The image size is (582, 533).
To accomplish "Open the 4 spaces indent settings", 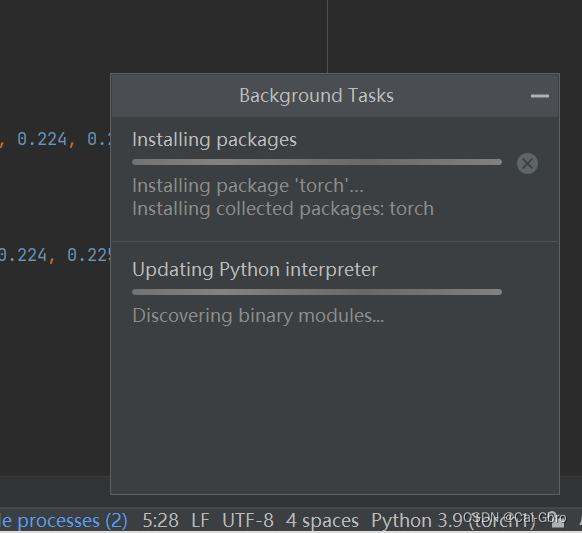I will [322, 520].
